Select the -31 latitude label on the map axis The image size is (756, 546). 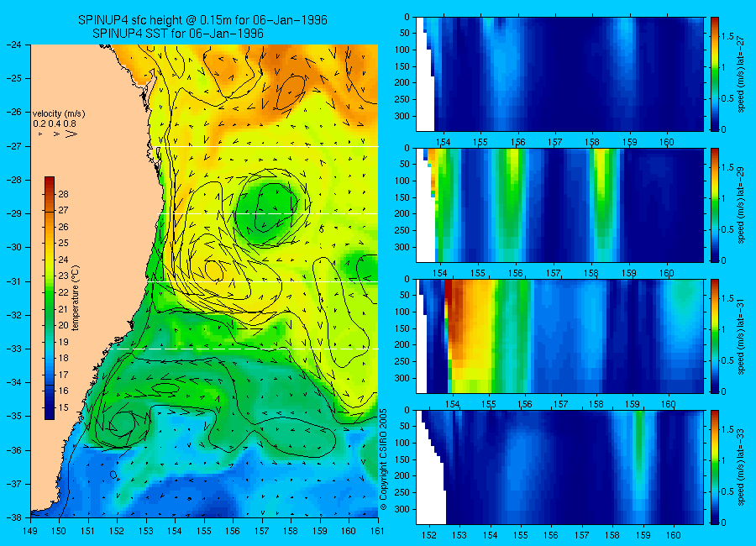(x=14, y=281)
